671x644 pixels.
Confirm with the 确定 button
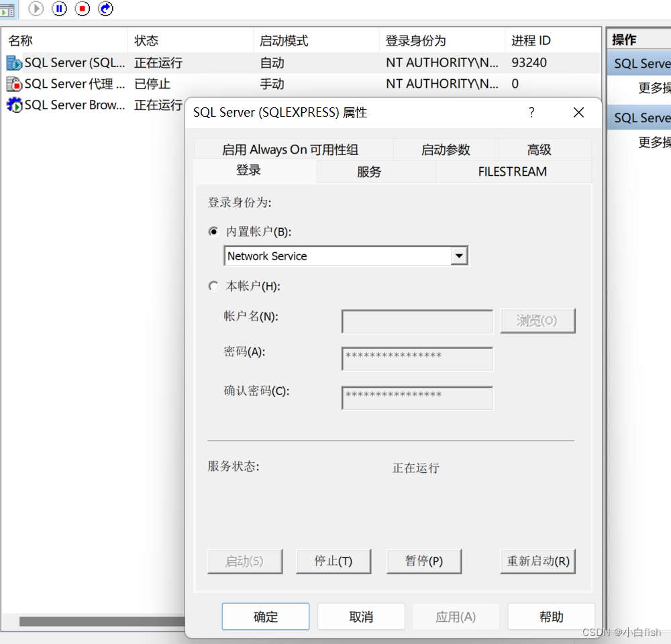point(266,616)
